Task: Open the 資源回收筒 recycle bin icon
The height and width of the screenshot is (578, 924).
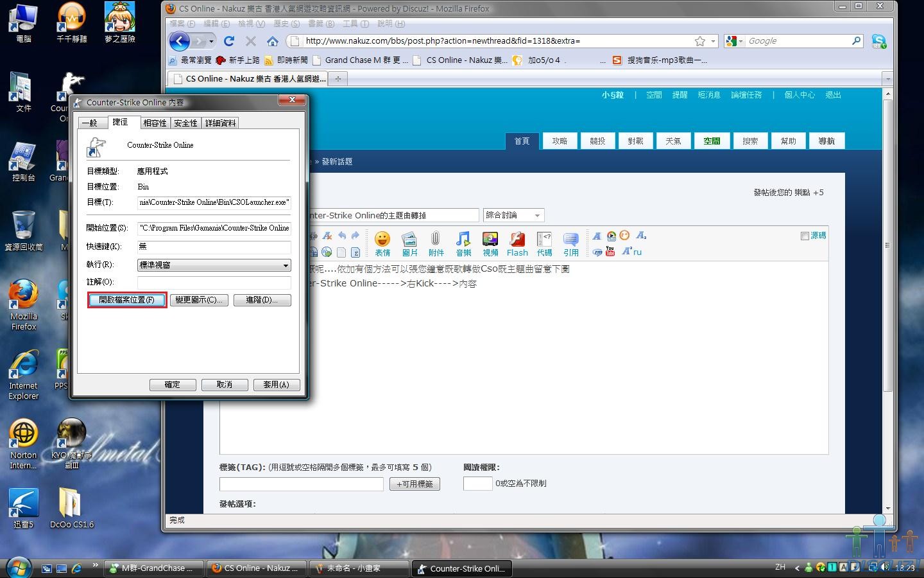Action: [x=24, y=230]
